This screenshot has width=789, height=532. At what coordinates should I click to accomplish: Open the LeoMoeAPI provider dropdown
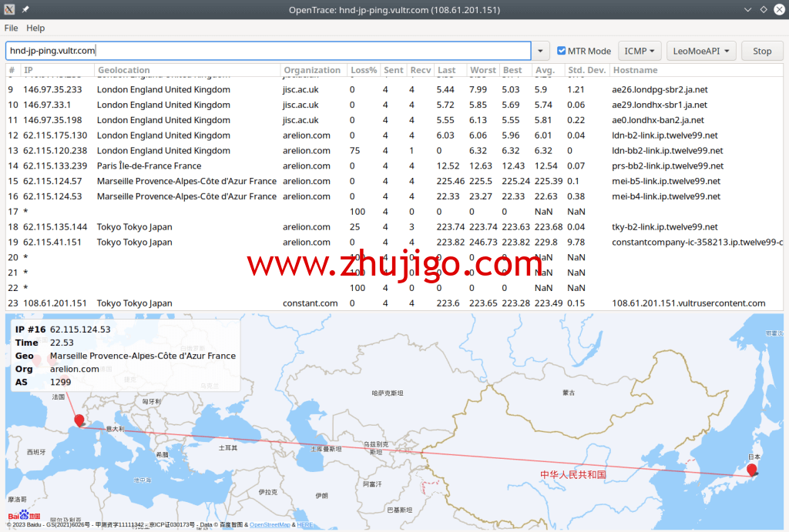[x=701, y=51]
